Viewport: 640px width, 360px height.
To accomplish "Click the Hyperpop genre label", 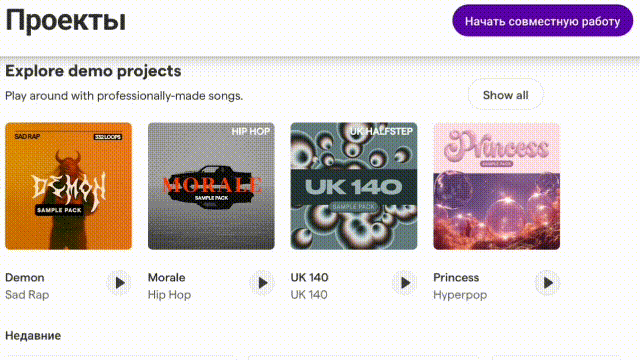I will [x=460, y=295].
